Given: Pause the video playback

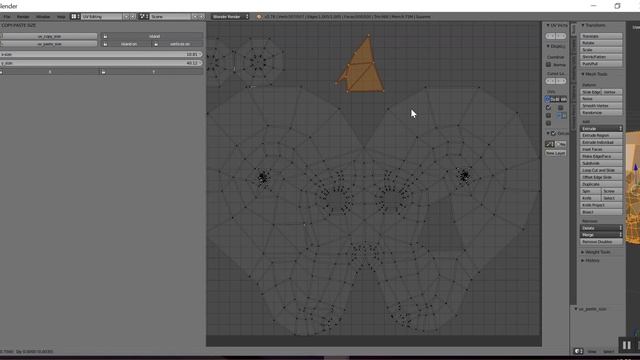Looking at the screenshot, I should [627, 345].
